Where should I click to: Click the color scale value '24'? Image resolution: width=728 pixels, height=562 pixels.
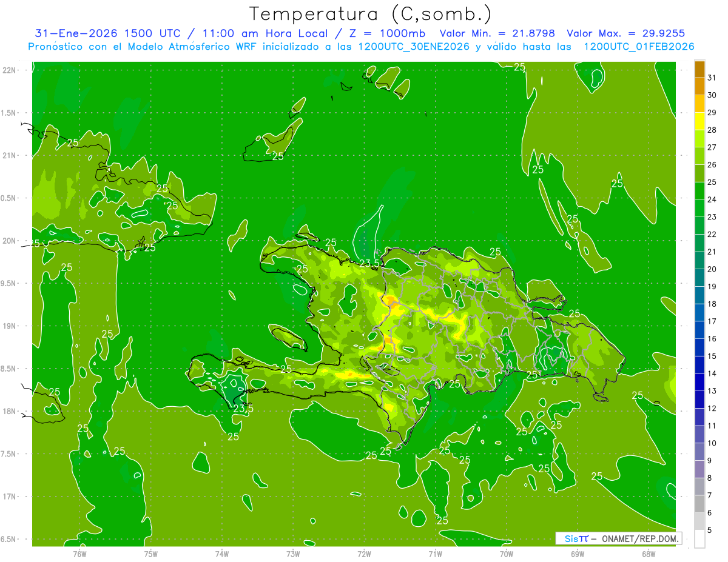712,199
